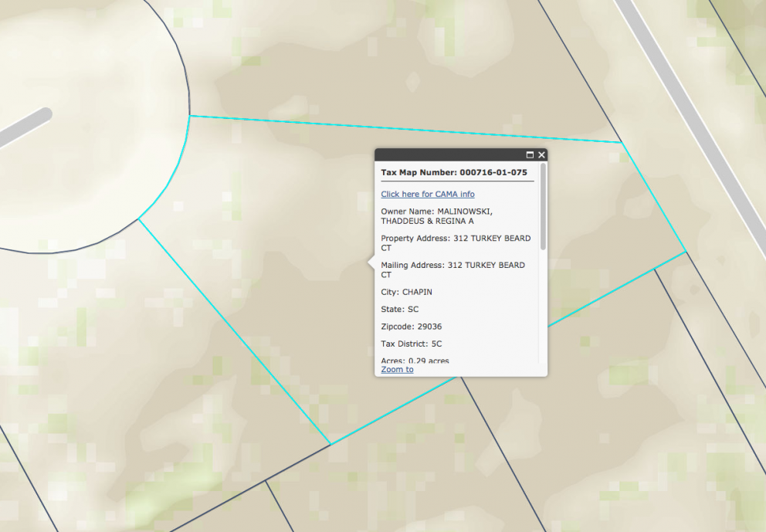Open the 'Click here for CAMA info' link

(x=427, y=195)
